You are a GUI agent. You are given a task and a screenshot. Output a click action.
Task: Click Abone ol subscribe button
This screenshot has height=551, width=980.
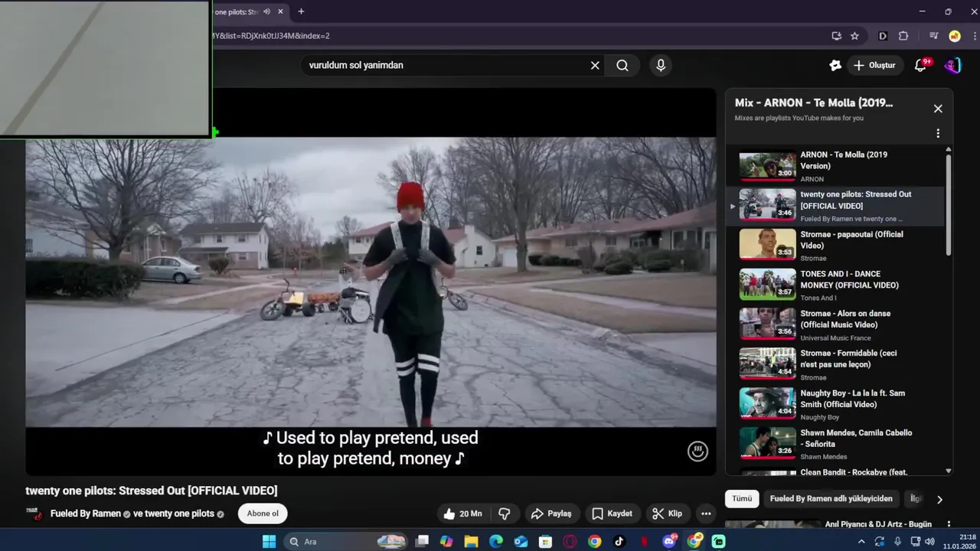[x=263, y=514]
